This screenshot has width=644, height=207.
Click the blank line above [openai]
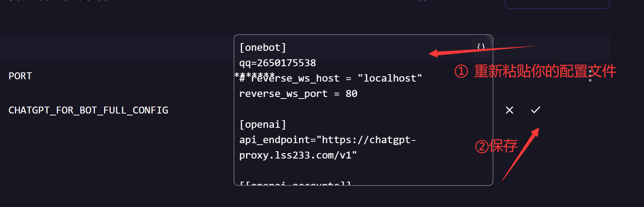click(307, 109)
